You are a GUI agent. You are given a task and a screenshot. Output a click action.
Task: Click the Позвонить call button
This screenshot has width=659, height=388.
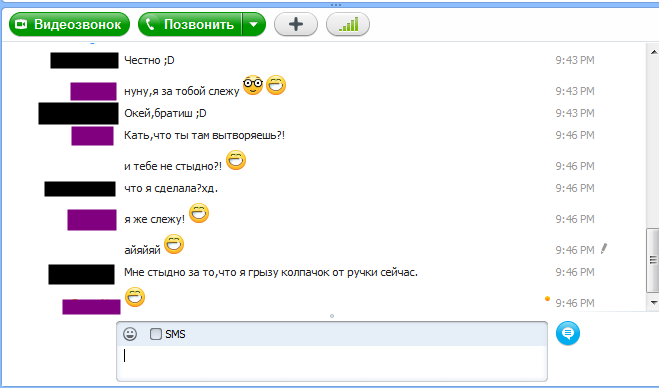click(x=190, y=24)
